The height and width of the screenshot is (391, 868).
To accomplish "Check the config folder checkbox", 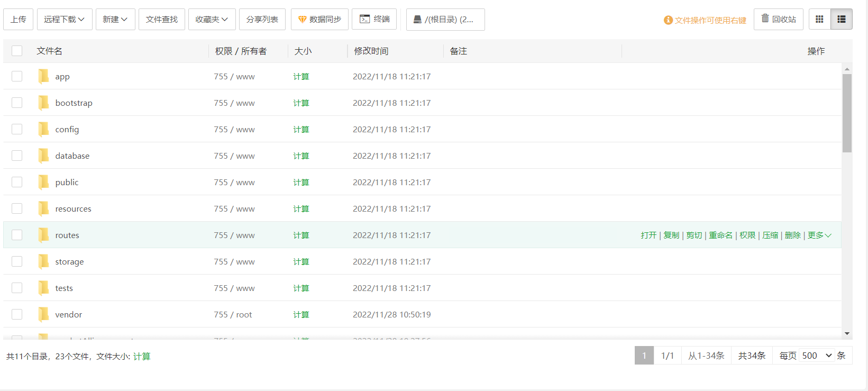I will pos(17,129).
